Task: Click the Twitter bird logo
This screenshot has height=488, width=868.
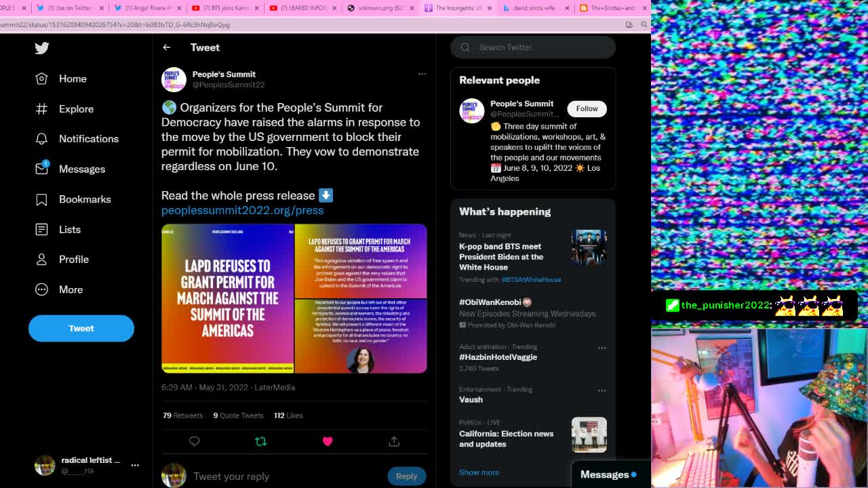Action: pos(42,48)
